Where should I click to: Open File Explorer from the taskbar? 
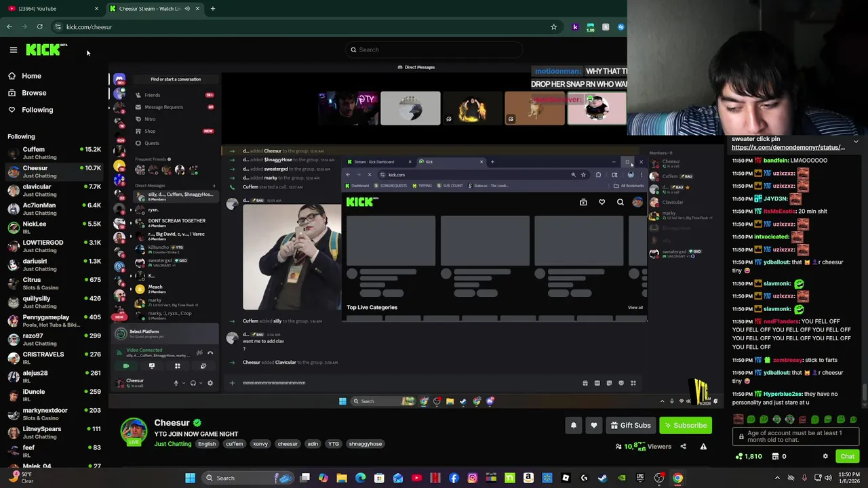tap(342, 478)
